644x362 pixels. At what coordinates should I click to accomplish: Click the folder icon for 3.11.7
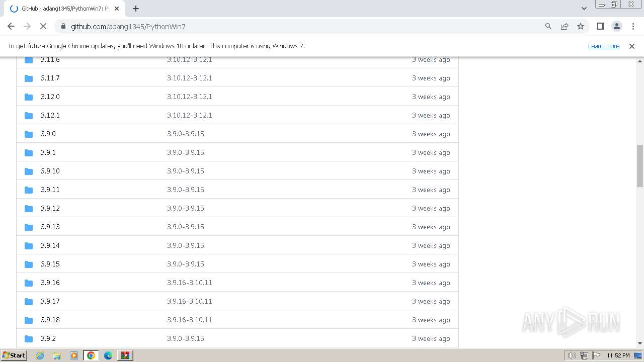pos(29,78)
